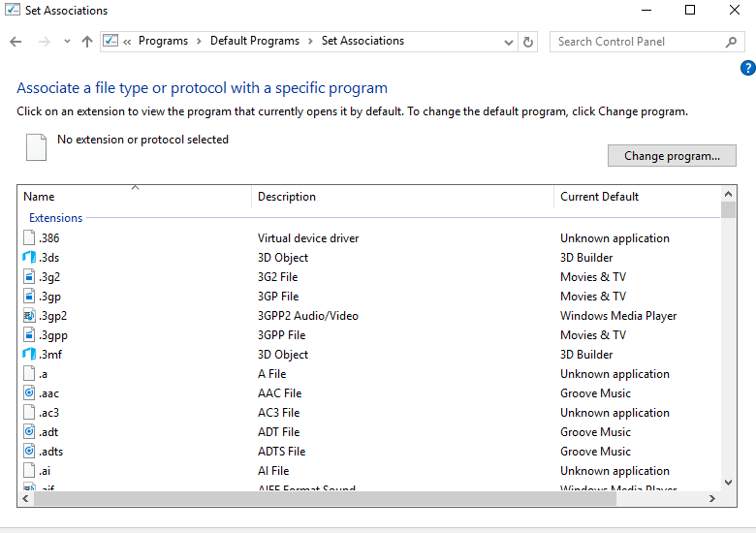Click the AAC File description
The height and width of the screenshot is (533, 756).
point(279,393)
